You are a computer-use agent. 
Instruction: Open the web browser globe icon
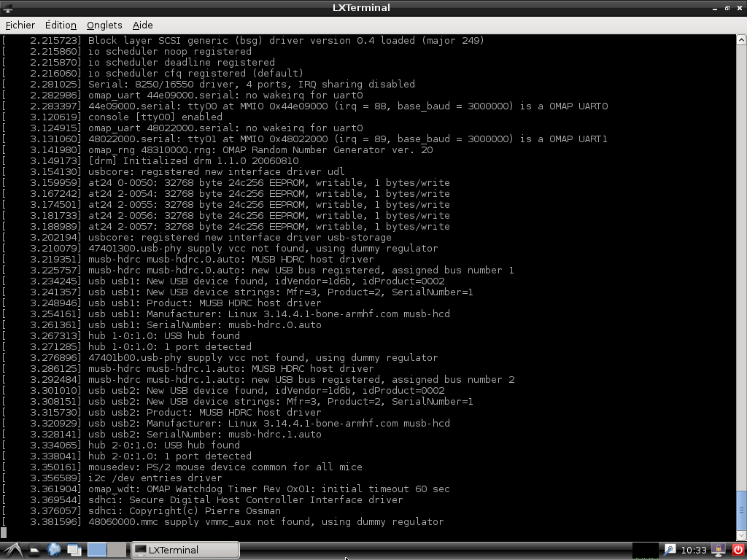(x=54, y=551)
